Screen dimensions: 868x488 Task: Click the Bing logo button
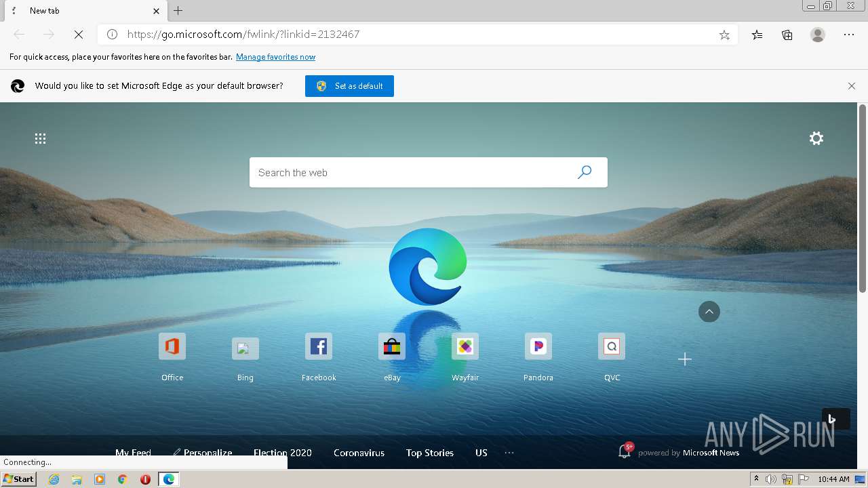(x=835, y=419)
